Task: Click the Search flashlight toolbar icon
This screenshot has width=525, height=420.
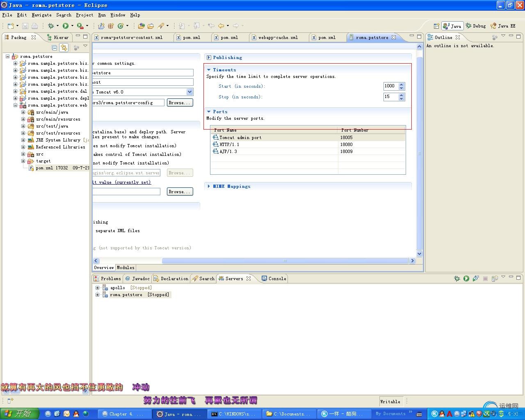Action: [161, 26]
